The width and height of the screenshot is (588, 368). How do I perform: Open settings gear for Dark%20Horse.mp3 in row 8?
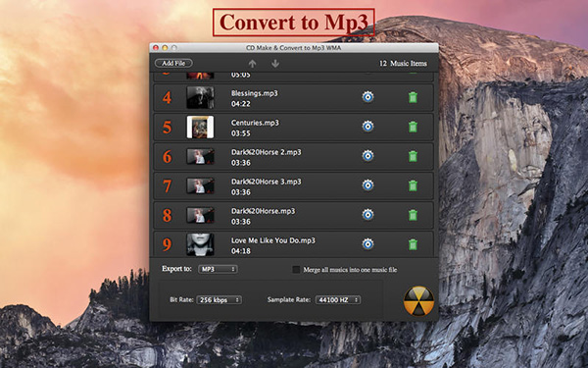(367, 214)
